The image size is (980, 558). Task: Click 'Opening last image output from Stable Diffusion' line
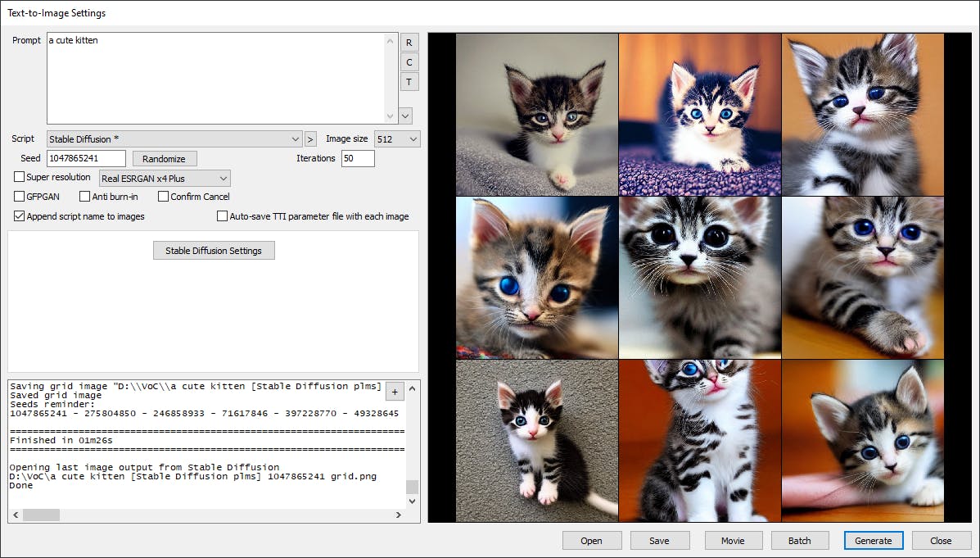[144, 467]
